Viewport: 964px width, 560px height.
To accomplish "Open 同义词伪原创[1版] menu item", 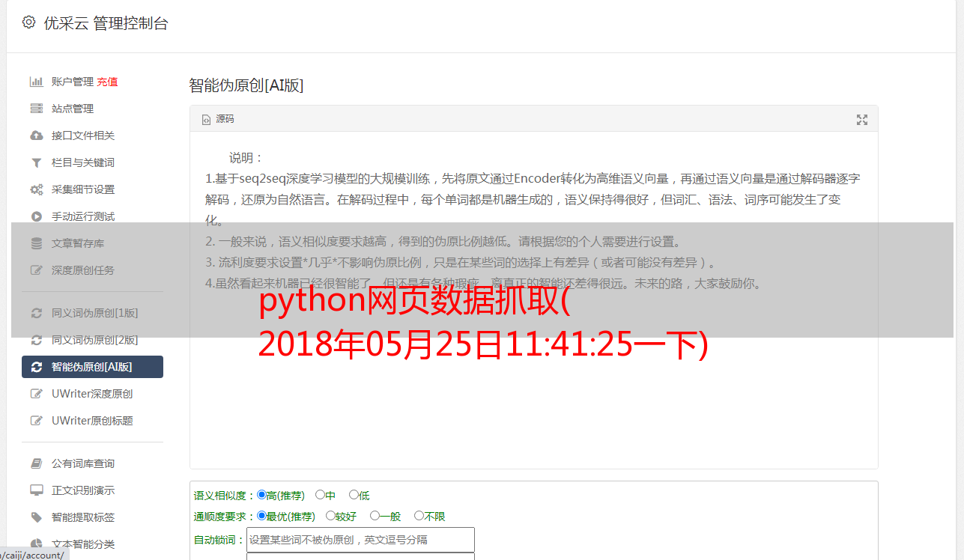I will point(95,313).
